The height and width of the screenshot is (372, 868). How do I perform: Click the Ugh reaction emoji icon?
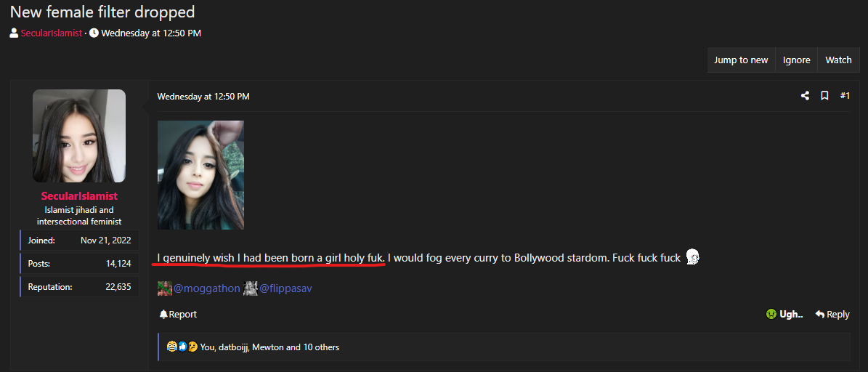[x=771, y=315]
